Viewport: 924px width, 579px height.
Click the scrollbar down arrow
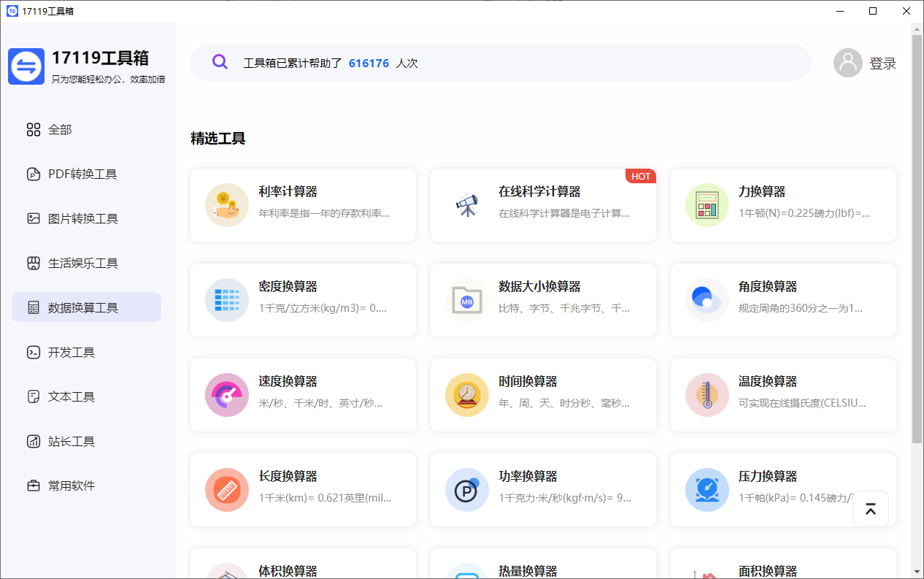917,572
